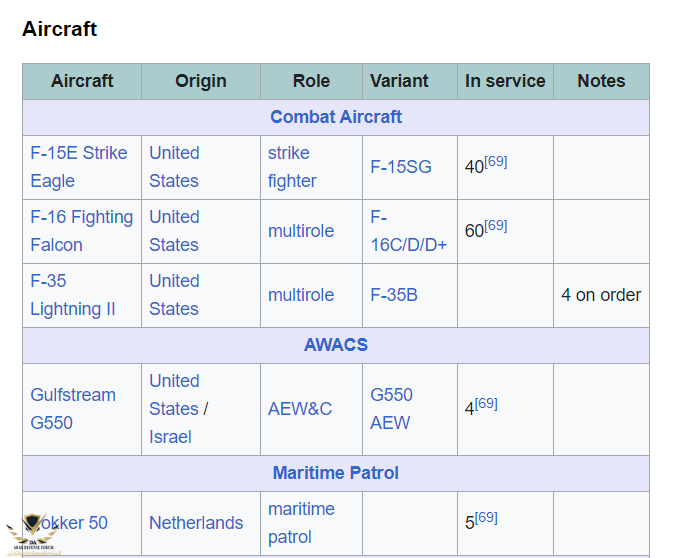Open the F-35B variant link
673x558 pixels.
click(x=394, y=295)
